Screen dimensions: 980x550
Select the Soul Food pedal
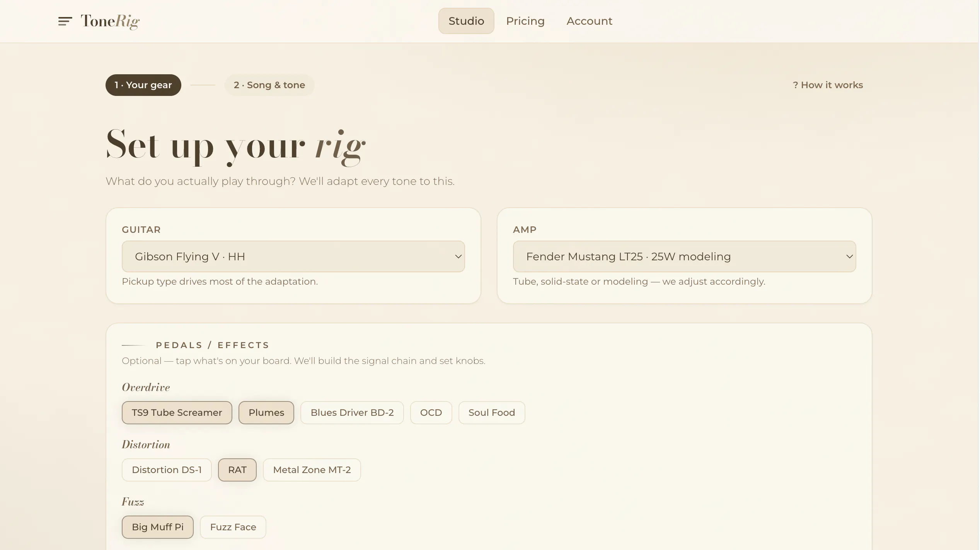[491, 413]
